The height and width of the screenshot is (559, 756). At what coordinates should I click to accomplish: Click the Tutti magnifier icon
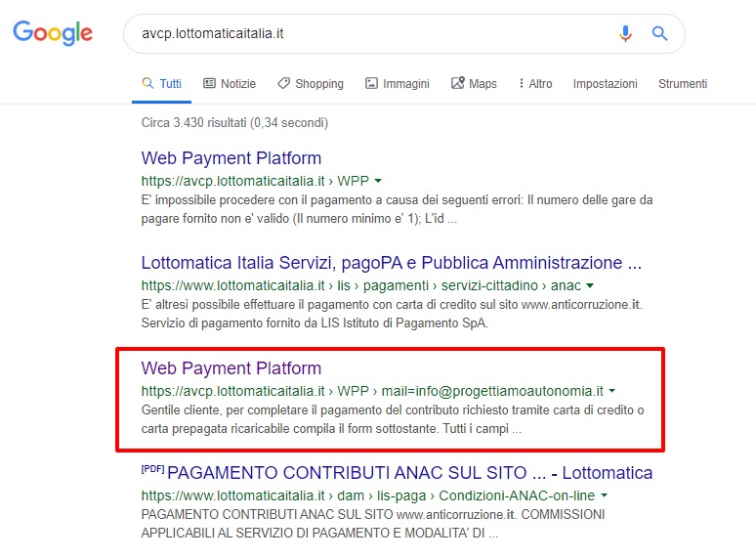click(147, 82)
